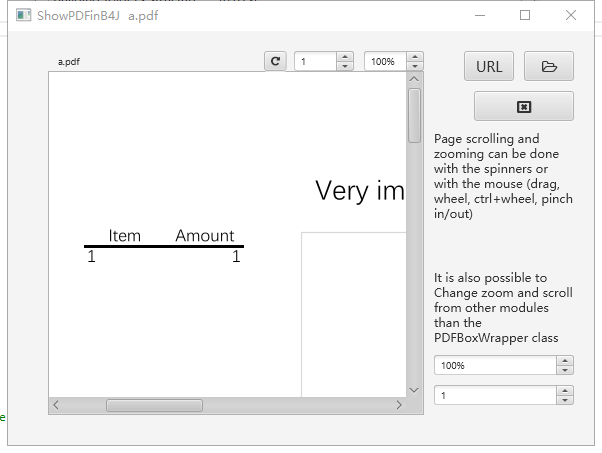Increase zoom in the top 100% spinner

[x=415, y=57]
